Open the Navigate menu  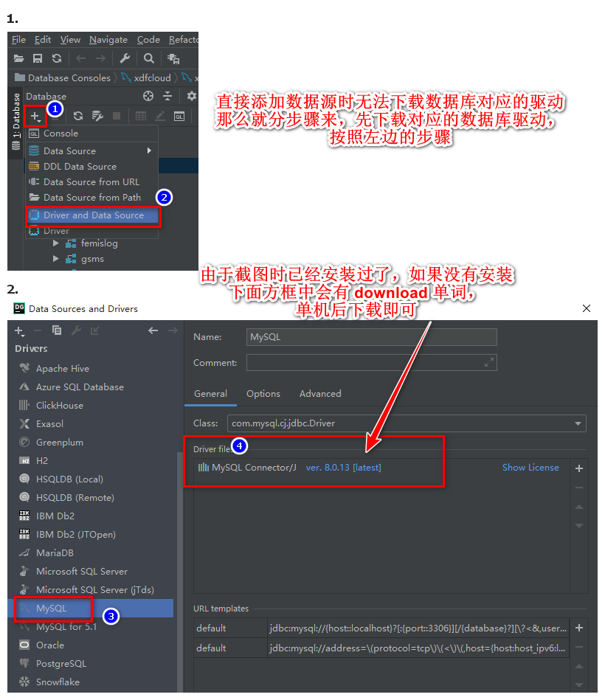pos(108,40)
